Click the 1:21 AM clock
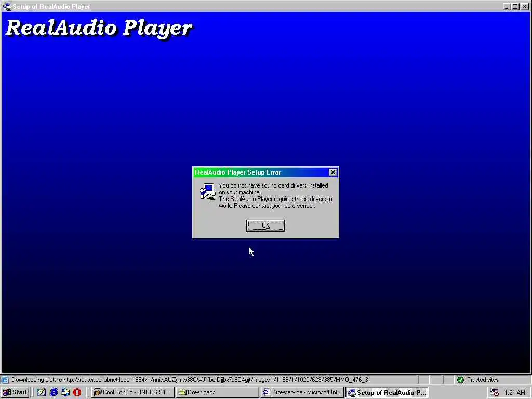Viewport: 532px width, 399px height. (x=515, y=393)
